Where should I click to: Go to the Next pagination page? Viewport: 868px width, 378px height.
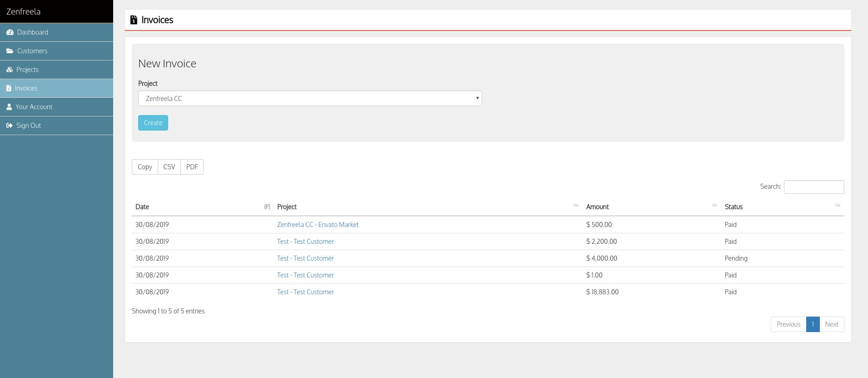pyautogui.click(x=831, y=324)
